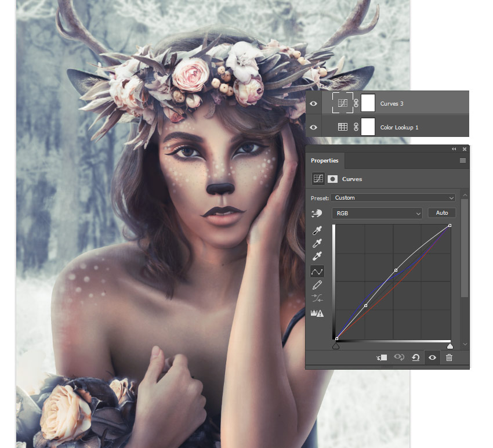Open the Preset dropdown showing Custom
This screenshot has height=448, width=493.
(x=393, y=197)
